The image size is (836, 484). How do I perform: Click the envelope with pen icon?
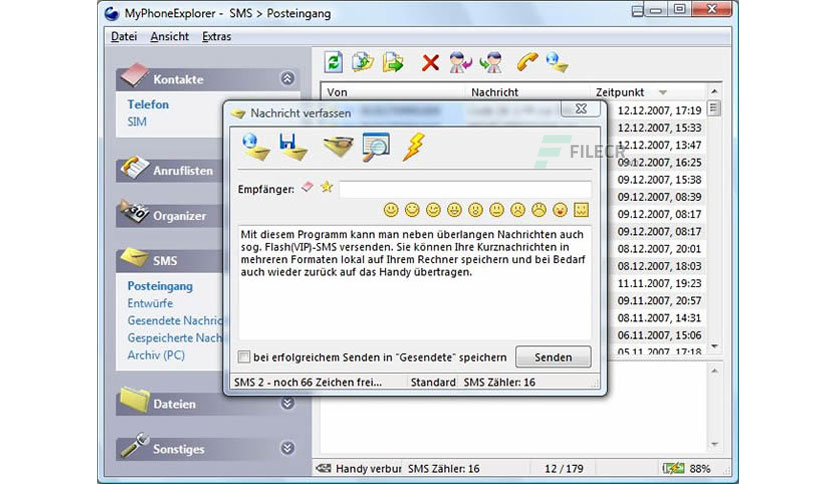(338, 147)
